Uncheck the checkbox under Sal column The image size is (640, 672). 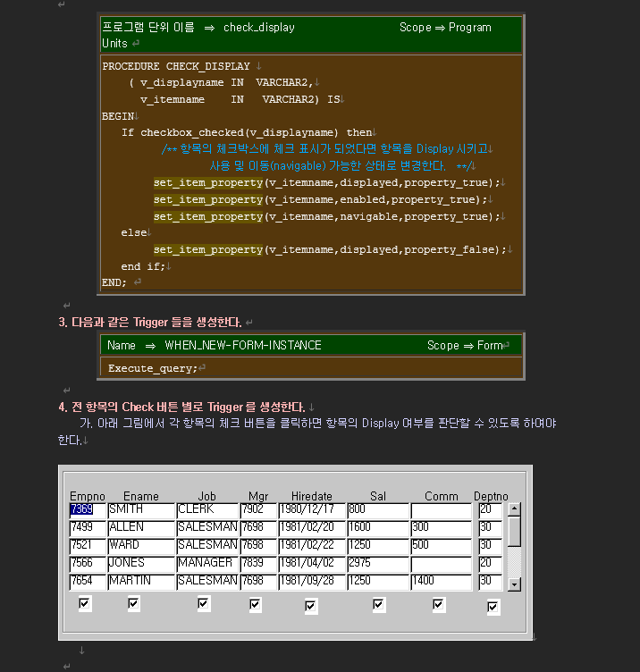click(378, 604)
